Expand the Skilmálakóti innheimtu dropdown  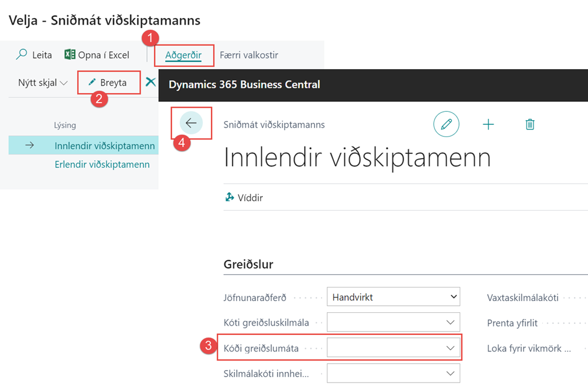pos(450,373)
